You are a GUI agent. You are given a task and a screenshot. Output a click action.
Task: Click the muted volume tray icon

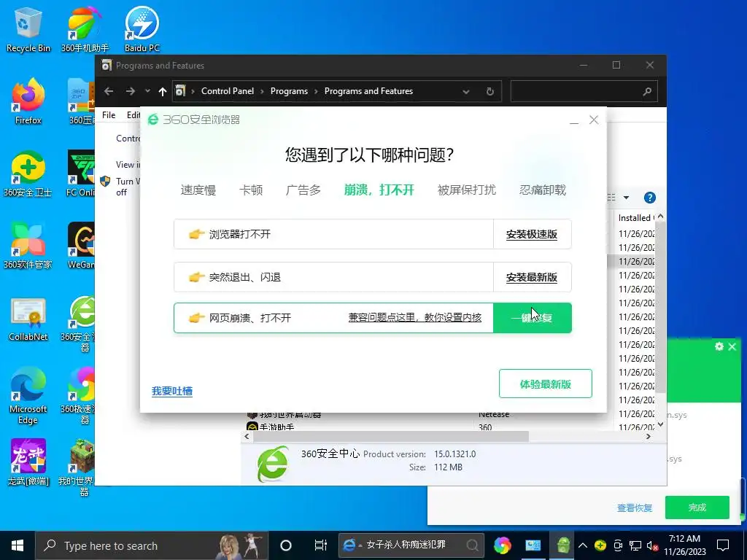click(652, 545)
